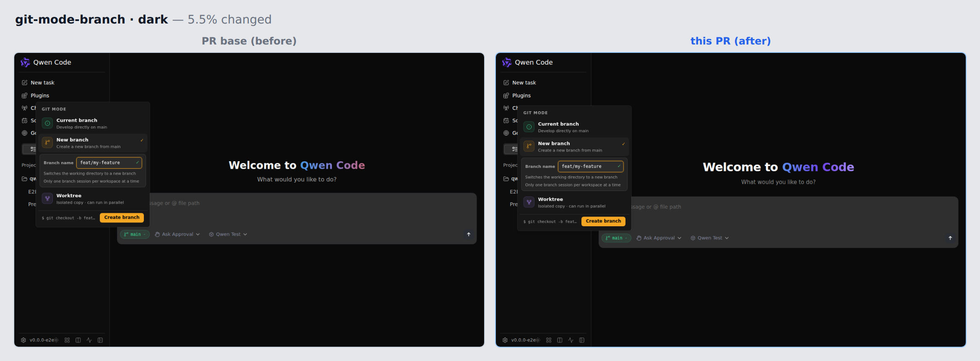Click the split columns icon in before panel footer

coord(78,340)
